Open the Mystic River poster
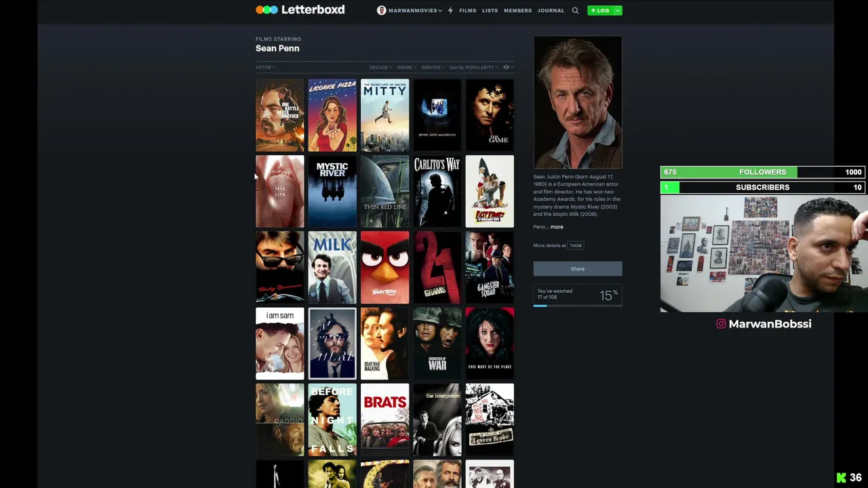868x488 pixels. 332,191
